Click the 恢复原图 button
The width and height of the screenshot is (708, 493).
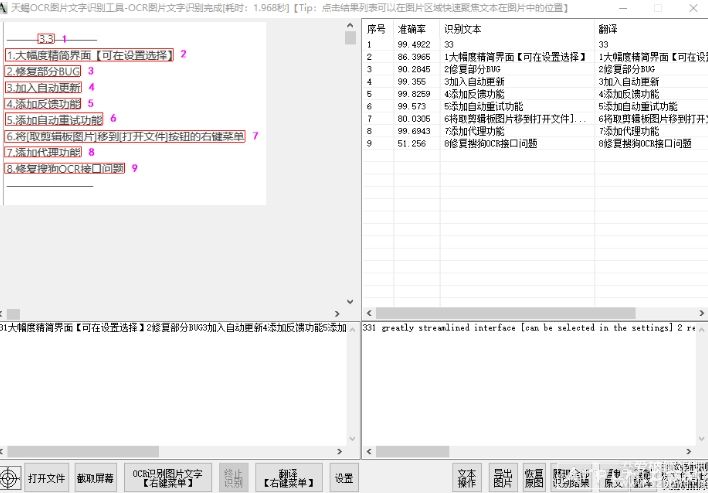click(534, 478)
